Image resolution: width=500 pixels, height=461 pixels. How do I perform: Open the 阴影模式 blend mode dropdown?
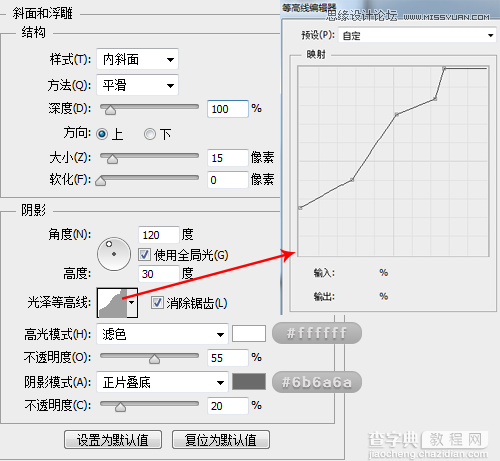pyautogui.click(x=162, y=382)
